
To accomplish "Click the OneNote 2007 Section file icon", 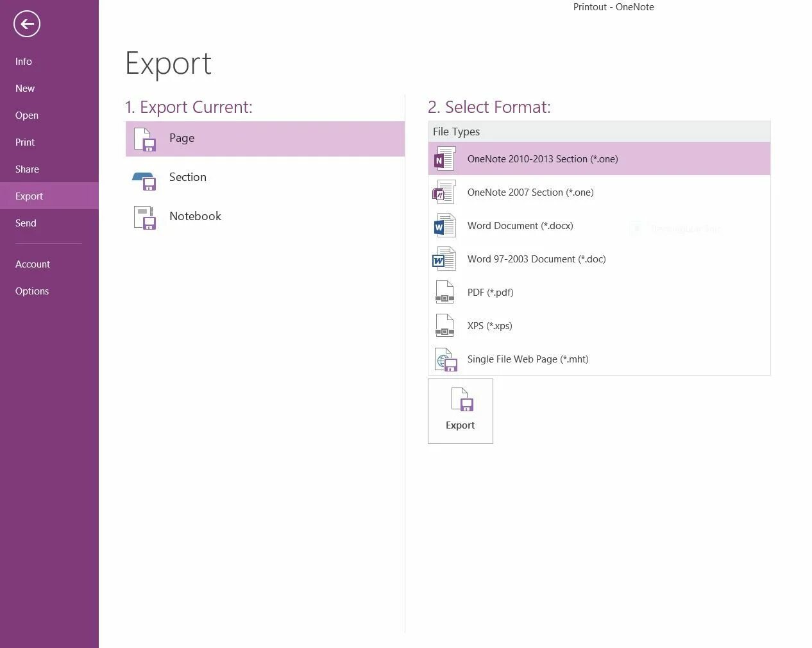I will coord(444,192).
